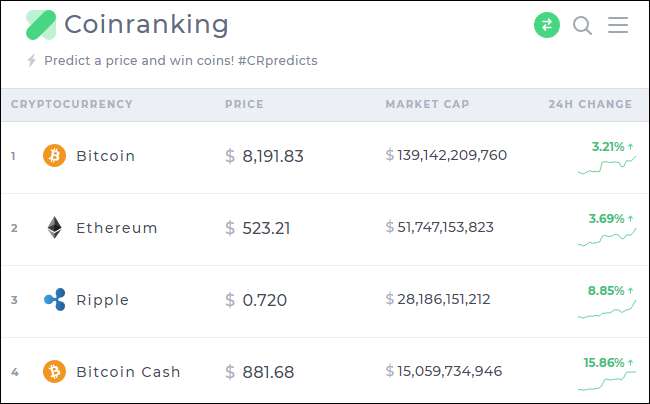Open the hamburger menu
The image size is (650, 404).
click(618, 25)
